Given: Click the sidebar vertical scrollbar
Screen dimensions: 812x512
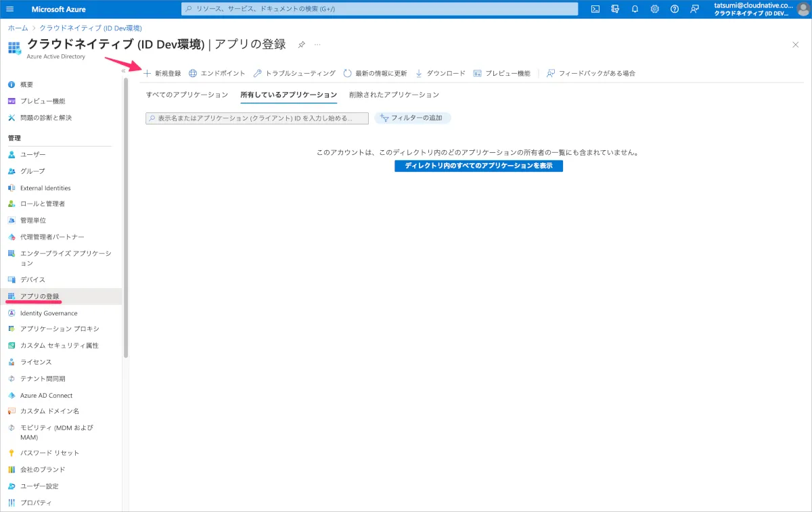Looking at the screenshot, I should tap(126, 216).
